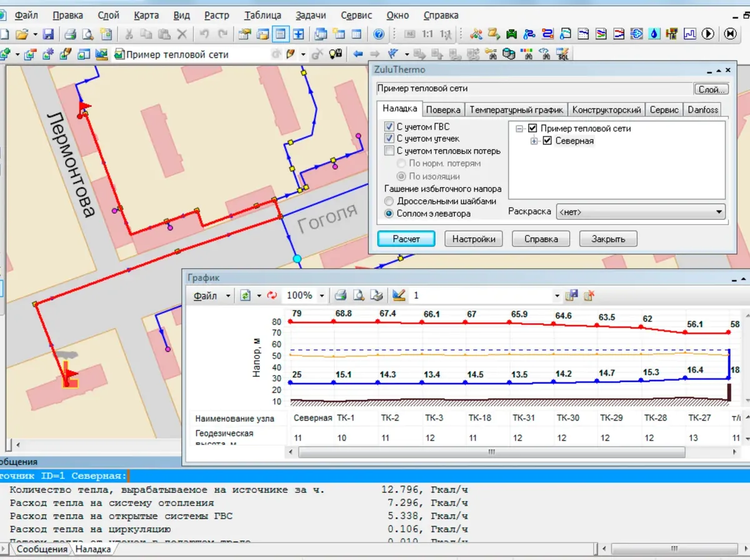Enable 'С учетом тепловых потерь' checkbox
Screen dimensions: 750x560
390,151
